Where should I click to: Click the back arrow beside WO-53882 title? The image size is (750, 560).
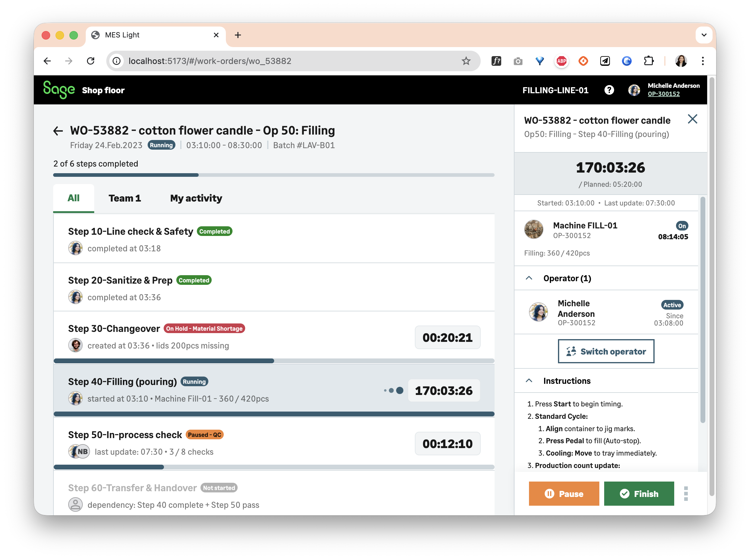[x=58, y=131]
